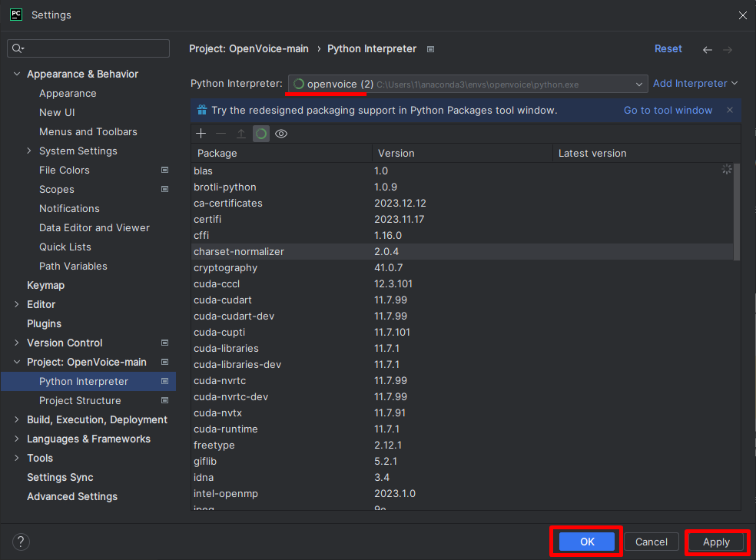Open Path Variables settings
The width and height of the screenshot is (756, 560).
click(73, 266)
